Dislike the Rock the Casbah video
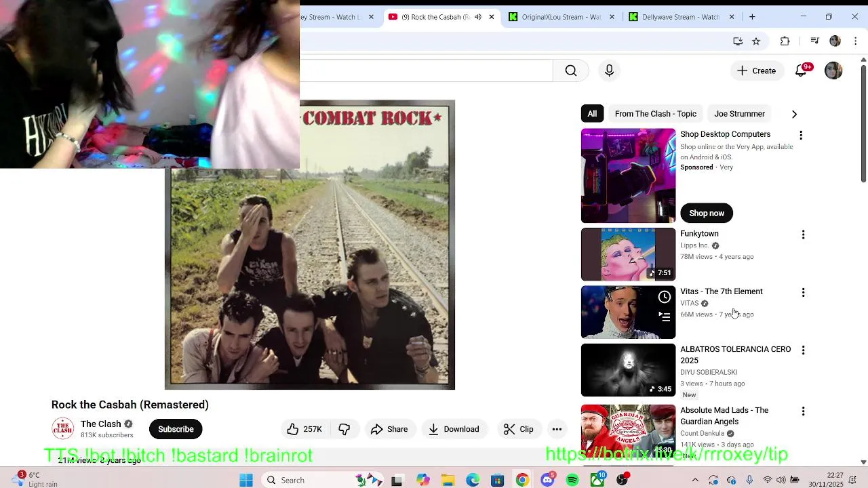This screenshot has width=868, height=488. click(x=344, y=429)
